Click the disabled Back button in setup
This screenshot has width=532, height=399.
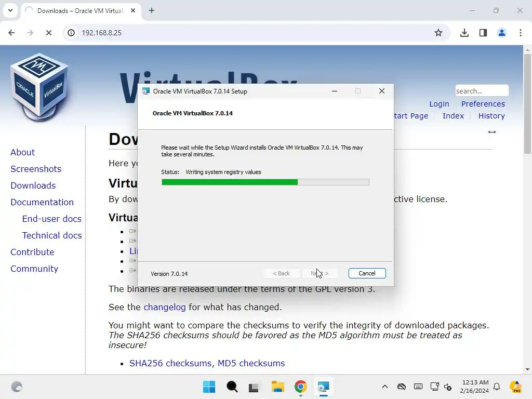282,273
